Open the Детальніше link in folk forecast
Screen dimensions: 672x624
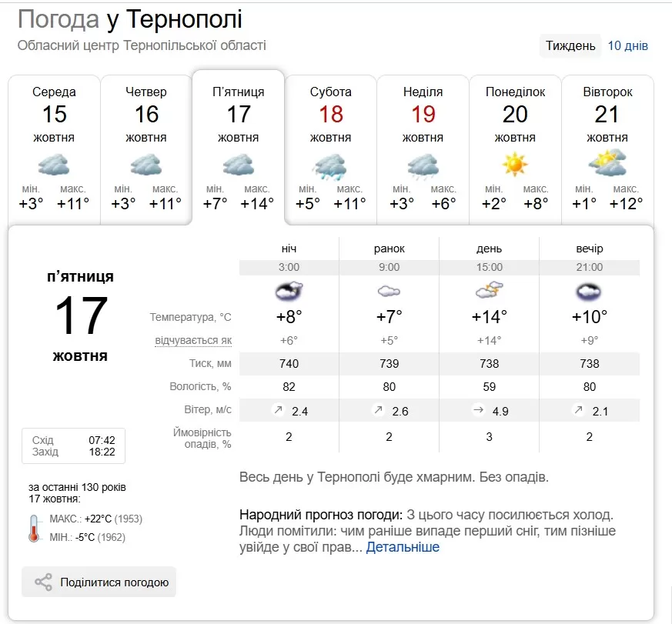tap(403, 547)
